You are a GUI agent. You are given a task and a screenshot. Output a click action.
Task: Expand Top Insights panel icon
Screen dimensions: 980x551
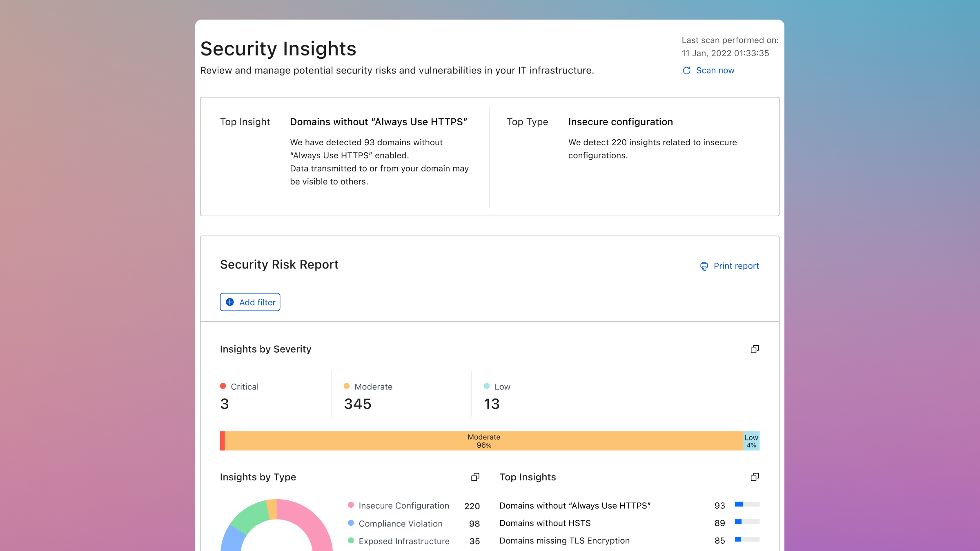click(755, 477)
